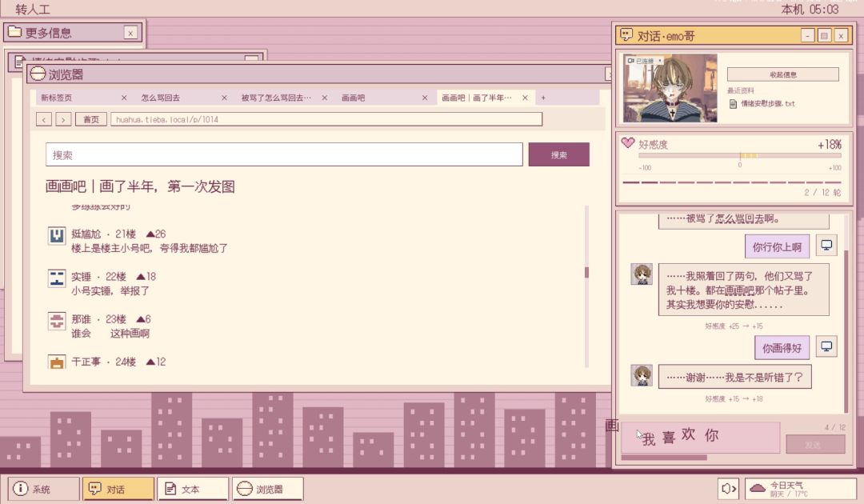Click emo哥 video portrait thumbnail
Image resolution: width=864 pixels, height=504 pixels.
pos(670,87)
